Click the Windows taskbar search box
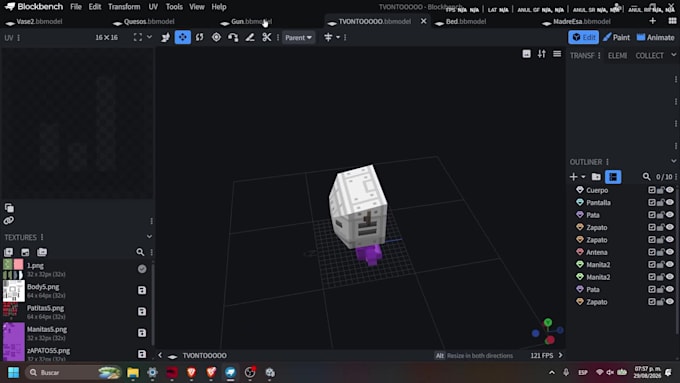Viewport: 680px width, 383px height. pos(72,372)
